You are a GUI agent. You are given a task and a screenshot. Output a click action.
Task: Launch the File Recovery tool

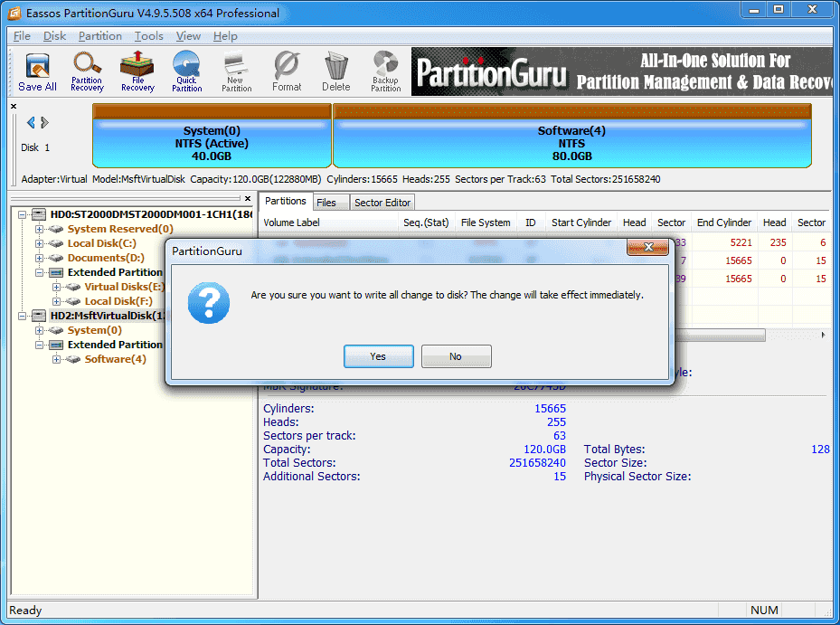click(137, 71)
